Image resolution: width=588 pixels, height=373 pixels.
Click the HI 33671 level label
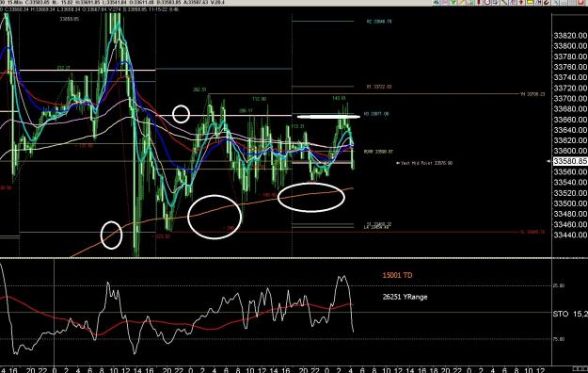(x=376, y=113)
